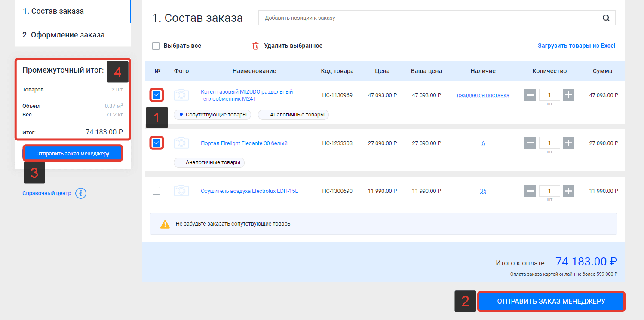Increase quantity of Electrolux EDH-15L

[569, 191]
